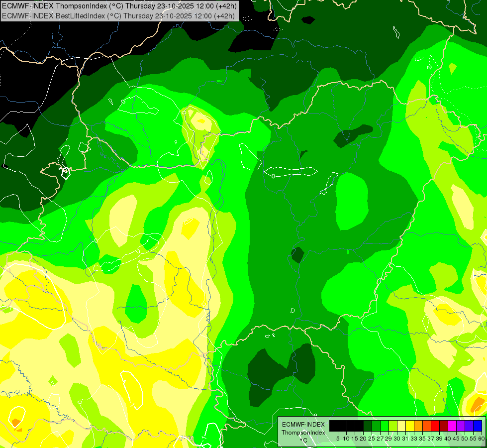Pick the bright green 27–29 legend swatch
The width and height of the screenshot is (487, 448).
pyautogui.click(x=385, y=426)
